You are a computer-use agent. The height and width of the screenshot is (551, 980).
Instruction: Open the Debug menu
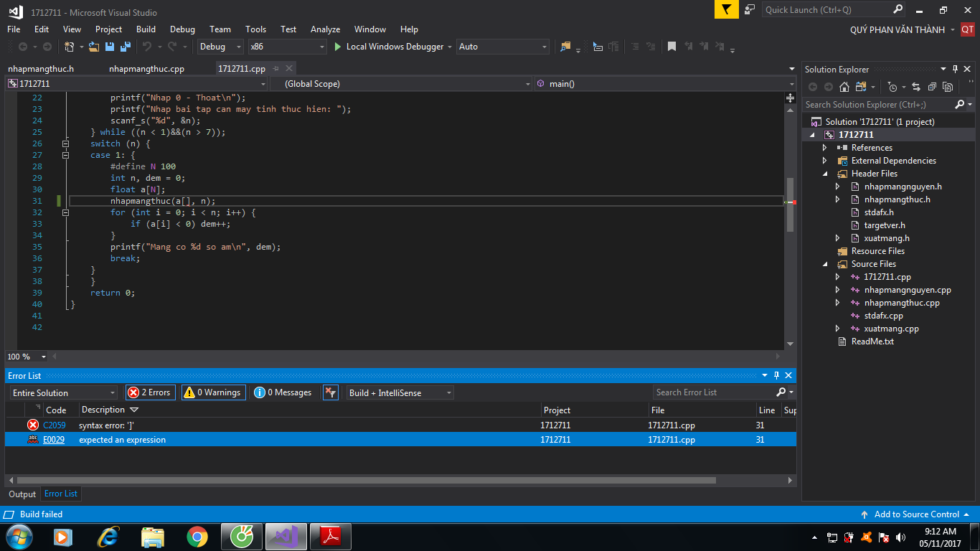pos(182,29)
